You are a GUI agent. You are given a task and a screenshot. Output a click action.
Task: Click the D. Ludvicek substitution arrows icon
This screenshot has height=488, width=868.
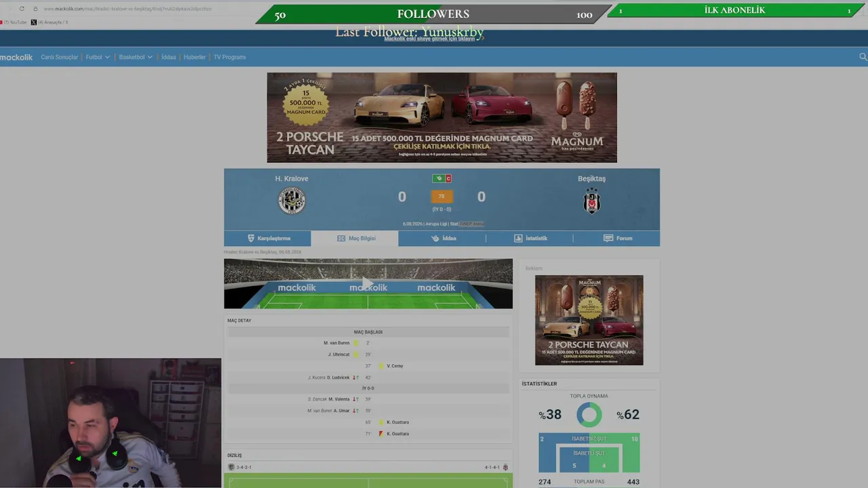[x=355, y=378]
